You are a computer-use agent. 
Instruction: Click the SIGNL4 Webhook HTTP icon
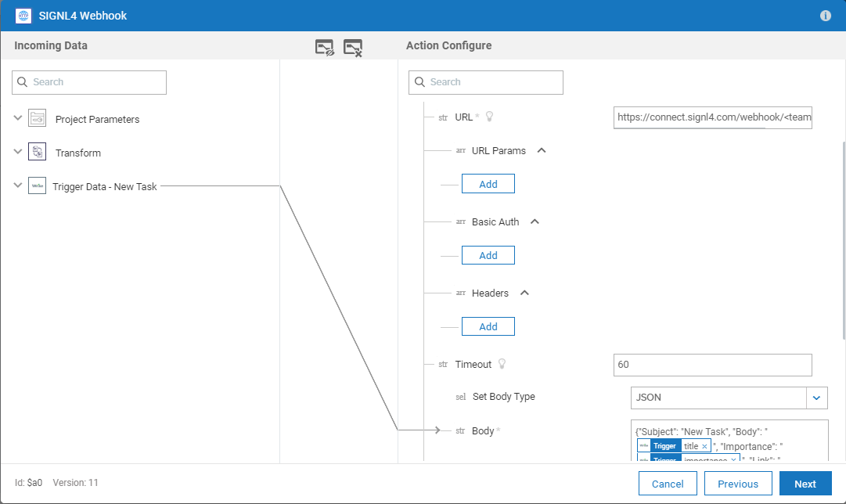23,16
